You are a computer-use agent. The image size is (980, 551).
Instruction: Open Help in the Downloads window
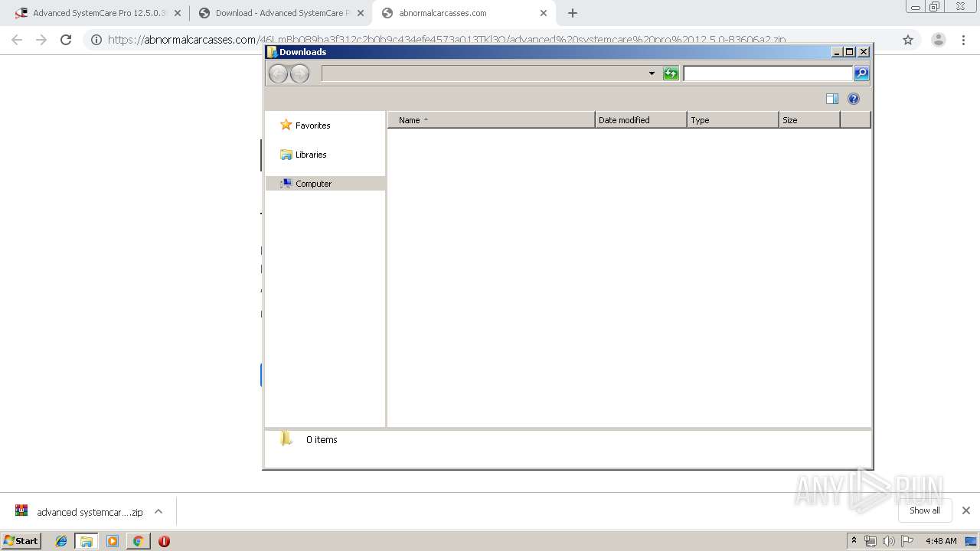854,99
